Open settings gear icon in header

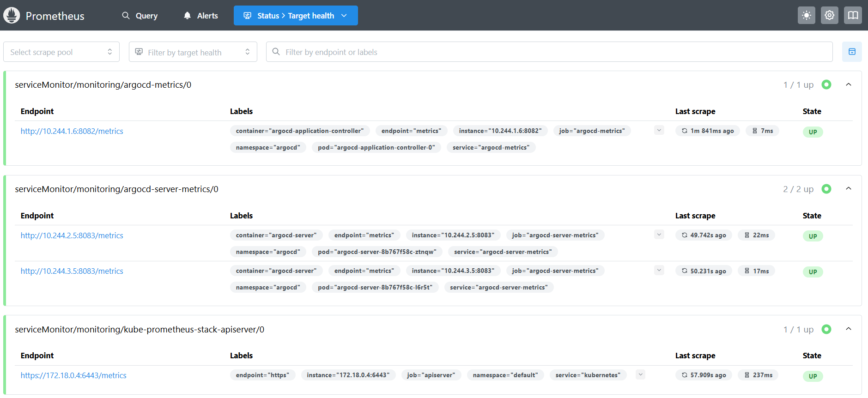(830, 15)
